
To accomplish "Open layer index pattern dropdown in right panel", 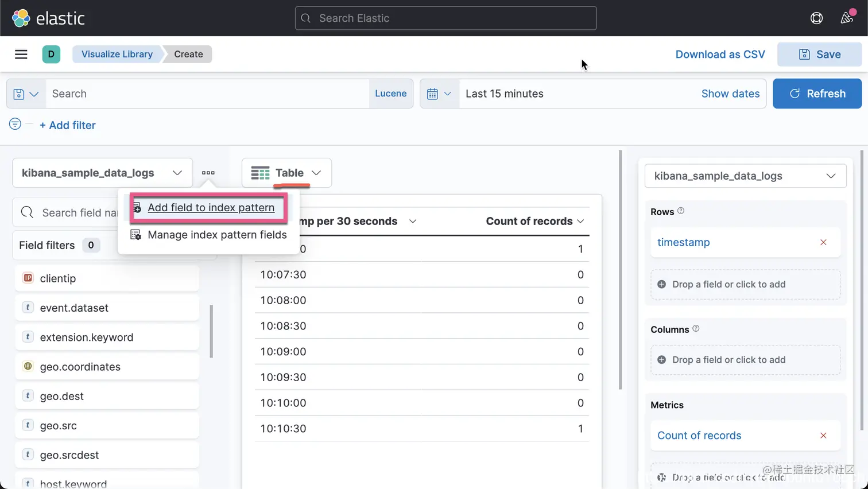I will [x=745, y=176].
